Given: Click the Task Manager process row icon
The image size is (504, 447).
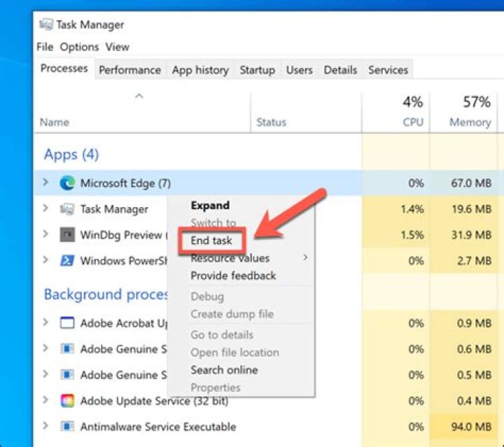Looking at the screenshot, I should (x=68, y=209).
